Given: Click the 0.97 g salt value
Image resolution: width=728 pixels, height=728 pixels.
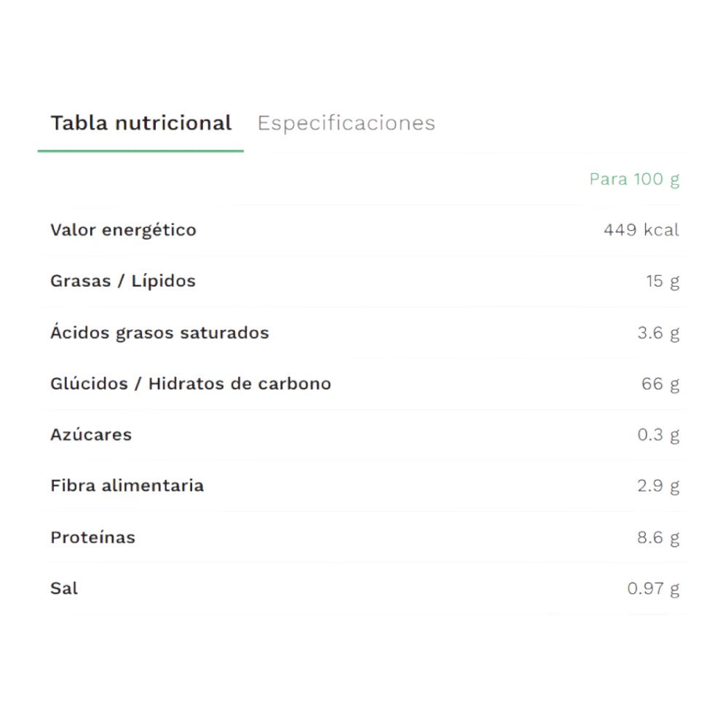Looking at the screenshot, I should [653, 588].
